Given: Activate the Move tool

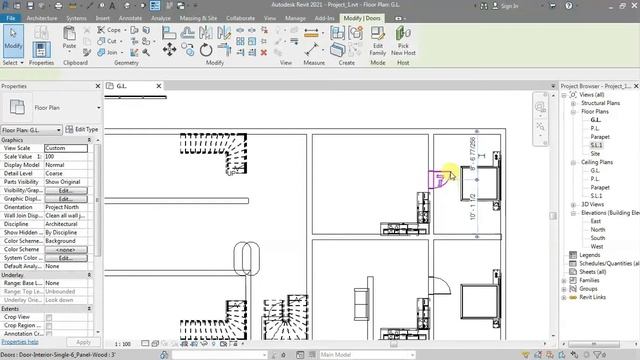Looking at the screenshot, I should coord(169,50).
